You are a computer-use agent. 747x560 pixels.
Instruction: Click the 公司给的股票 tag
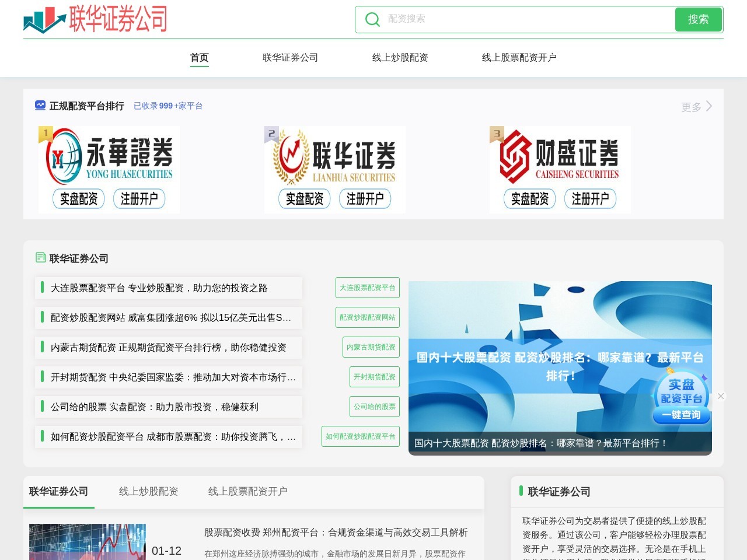(x=375, y=407)
